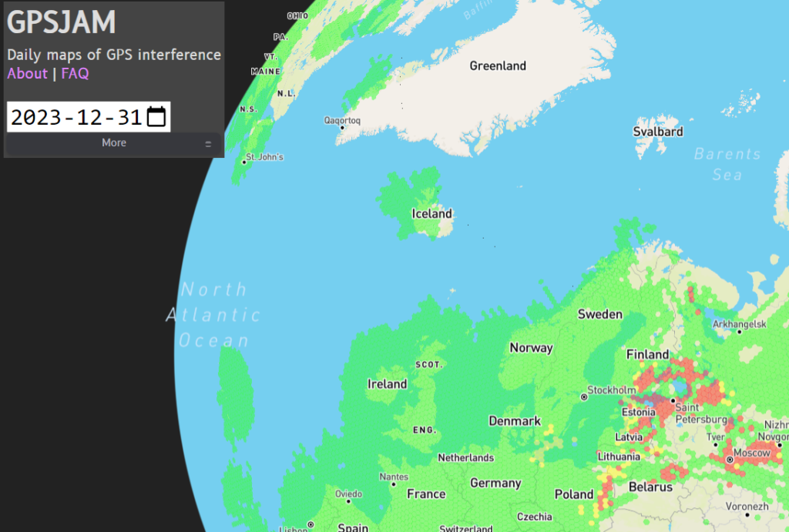Select the Sweden label on map
Image resolution: width=789 pixels, height=532 pixels.
tap(599, 314)
